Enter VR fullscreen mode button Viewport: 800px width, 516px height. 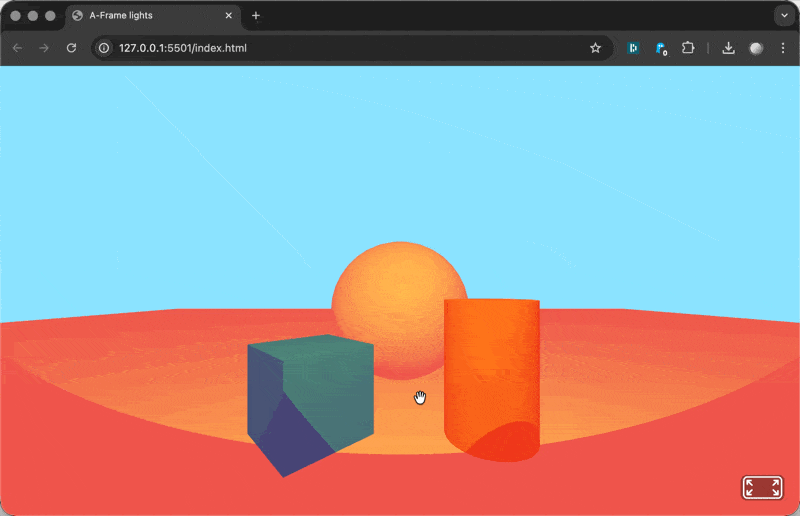[x=762, y=487]
